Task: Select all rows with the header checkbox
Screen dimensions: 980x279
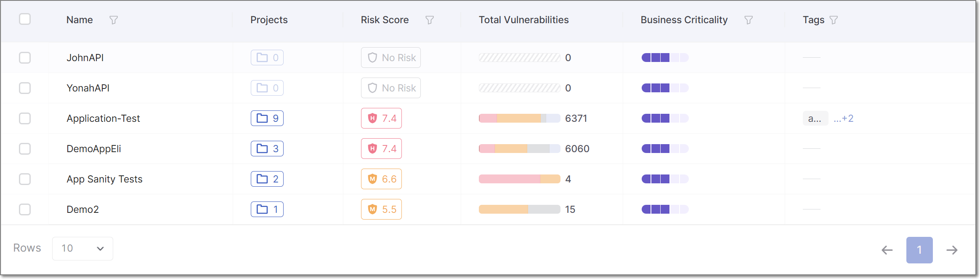Action: tap(25, 19)
